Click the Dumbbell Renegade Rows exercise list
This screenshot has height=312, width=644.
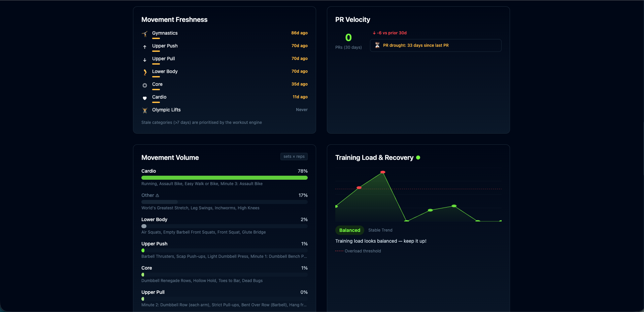point(202,281)
